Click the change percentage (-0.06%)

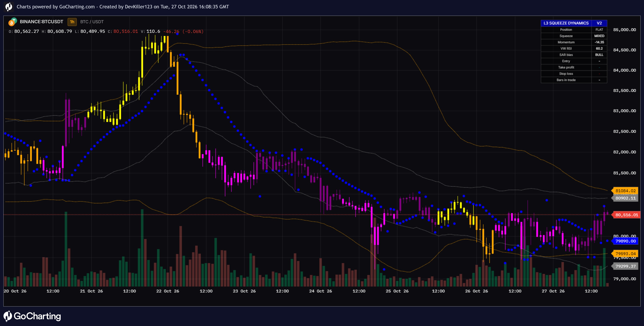193,31
